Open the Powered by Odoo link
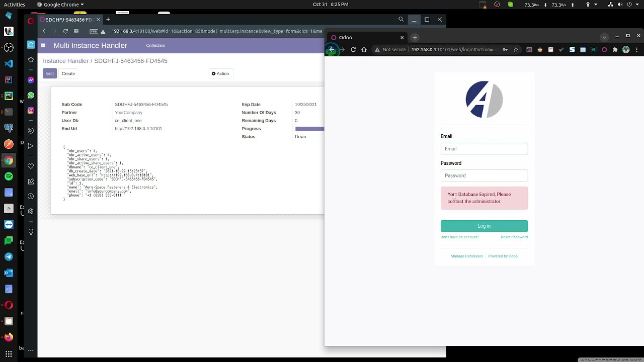644x362 pixels. click(x=503, y=256)
